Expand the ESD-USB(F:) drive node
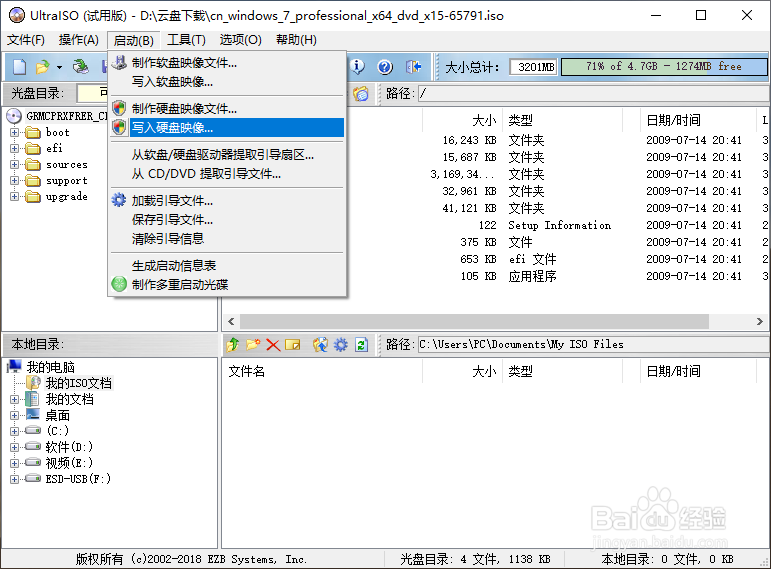The height and width of the screenshot is (569, 771). 14,479
